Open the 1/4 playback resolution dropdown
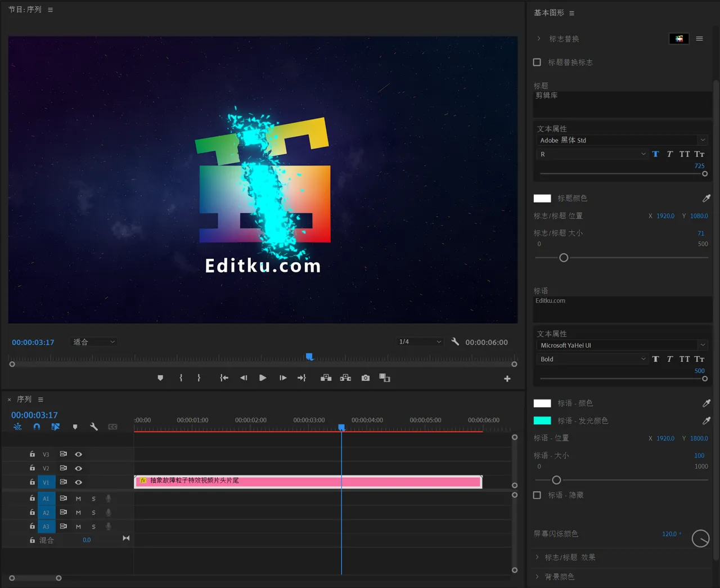Image resolution: width=720 pixels, height=588 pixels. pyautogui.click(x=420, y=342)
